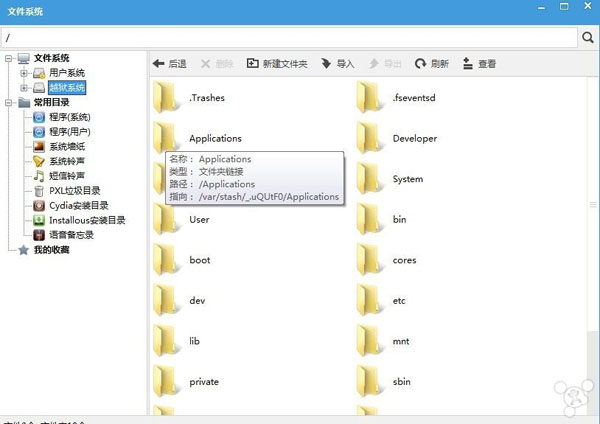
Task: Select the etc folder
Action: [x=381, y=300]
